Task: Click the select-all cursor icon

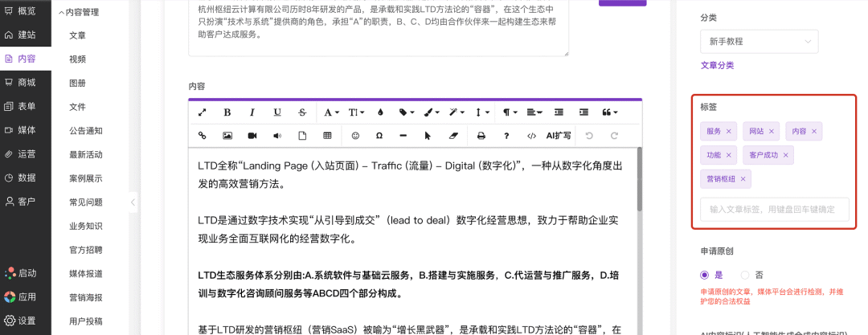Action: click(428, 135)
